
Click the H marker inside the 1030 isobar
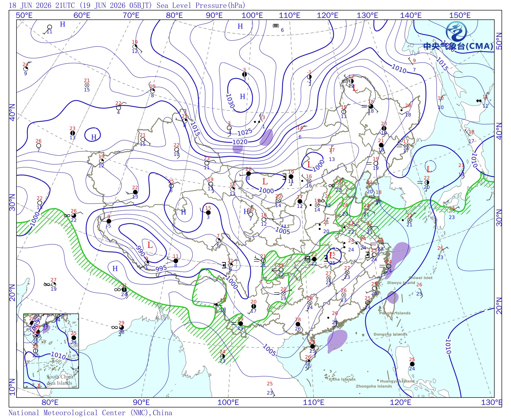[242, 97]
